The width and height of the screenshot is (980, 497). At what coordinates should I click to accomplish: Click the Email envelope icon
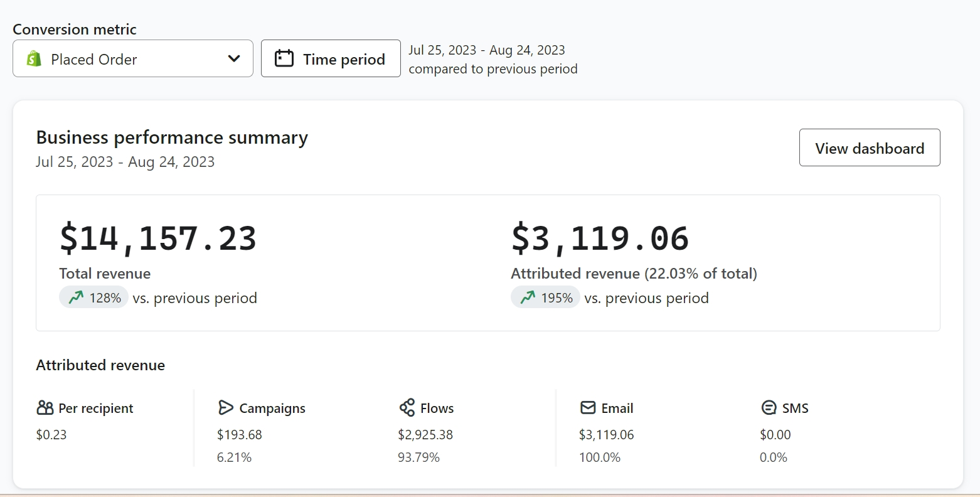point(588,408)
